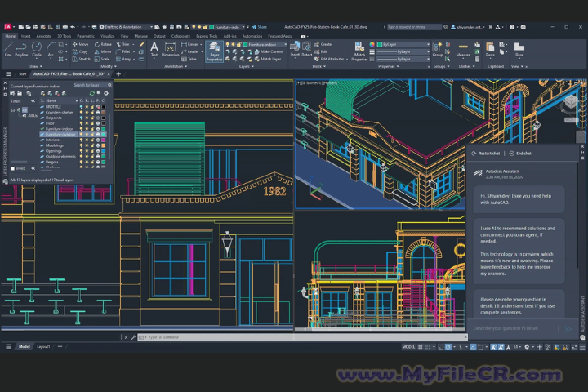Screen dimensions: 588x392
Task: Select the Dimension tool
Action: pyautogui.click(x=170, y=50)
